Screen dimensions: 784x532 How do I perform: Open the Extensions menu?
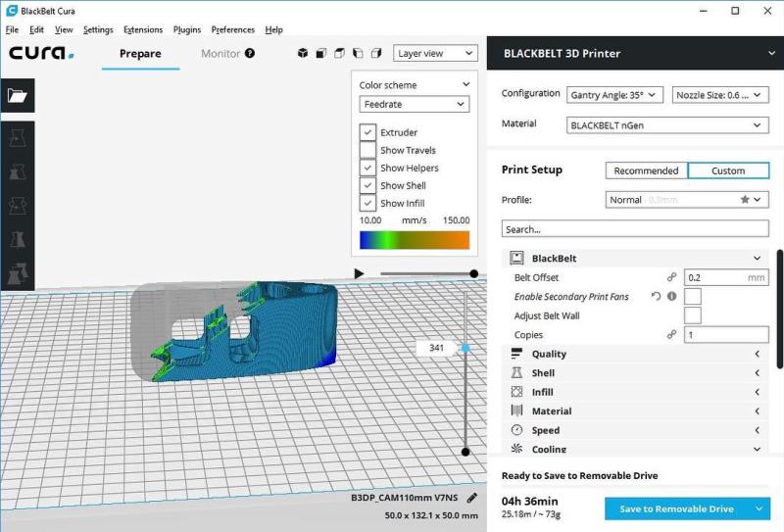143,30
